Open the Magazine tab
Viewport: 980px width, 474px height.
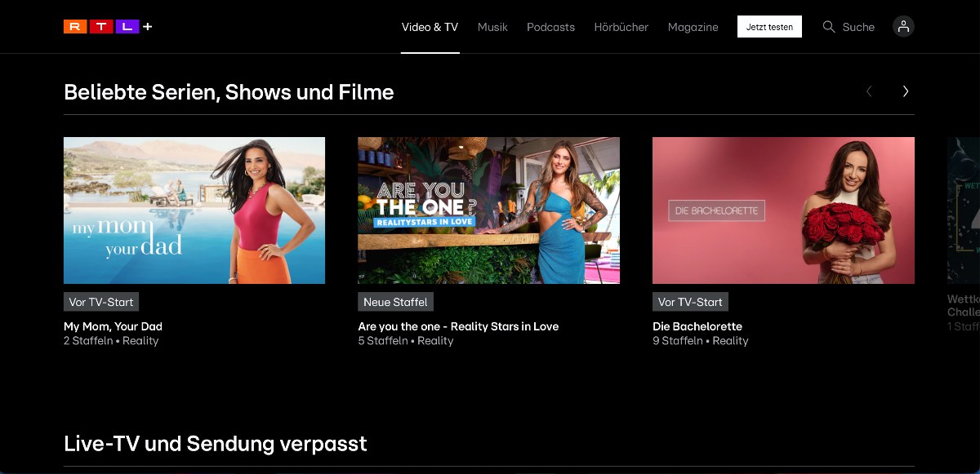pos(693,27)
